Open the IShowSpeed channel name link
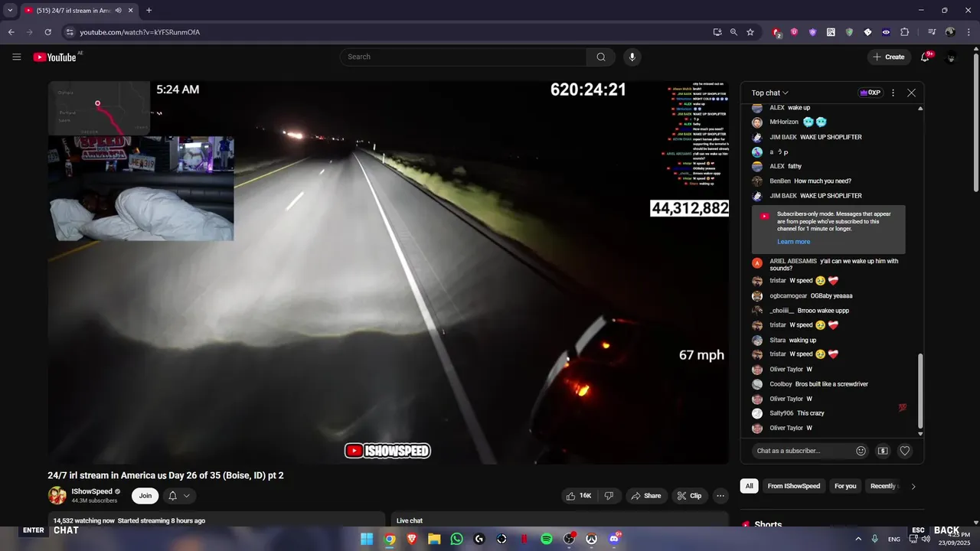 pyautogui.click(x=92, y=491)
